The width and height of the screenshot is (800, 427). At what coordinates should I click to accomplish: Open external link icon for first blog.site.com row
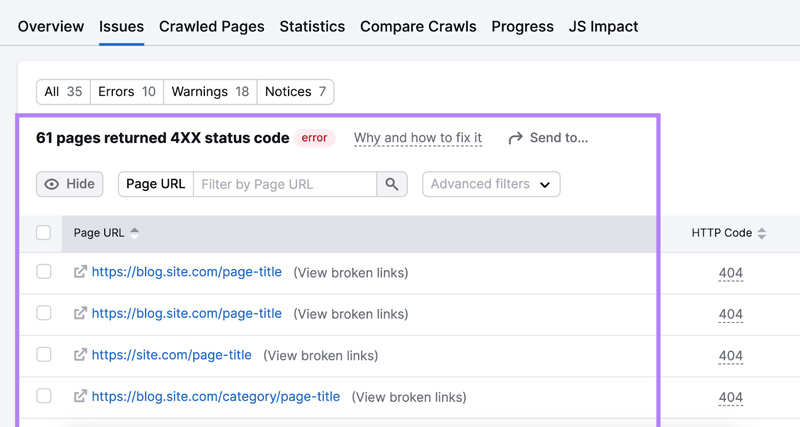[80, 272]
